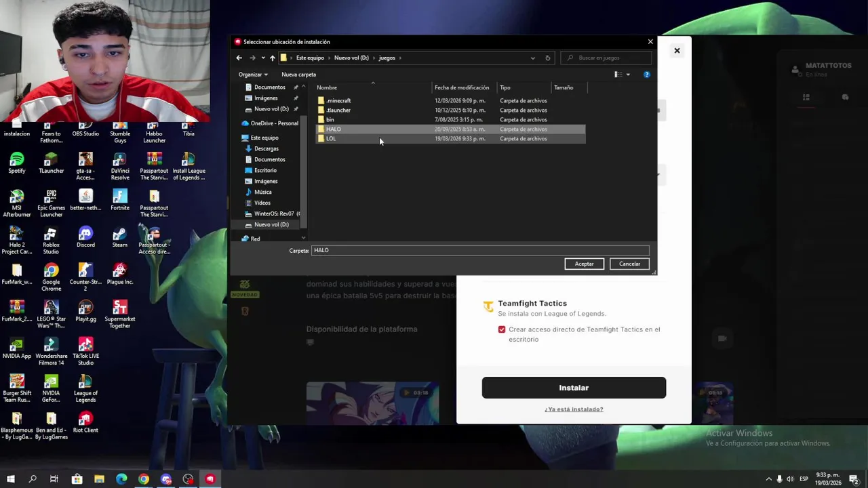Select the .tlauncher folder row
Viewport: 868px width, 488px height.
point(450,110)
